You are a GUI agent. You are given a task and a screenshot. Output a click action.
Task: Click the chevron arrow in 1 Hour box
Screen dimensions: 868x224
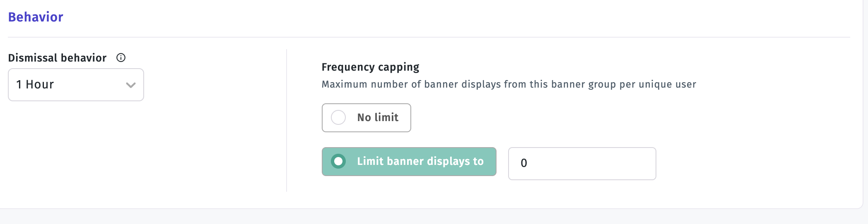pyautogui.click(x=131, y=85)
